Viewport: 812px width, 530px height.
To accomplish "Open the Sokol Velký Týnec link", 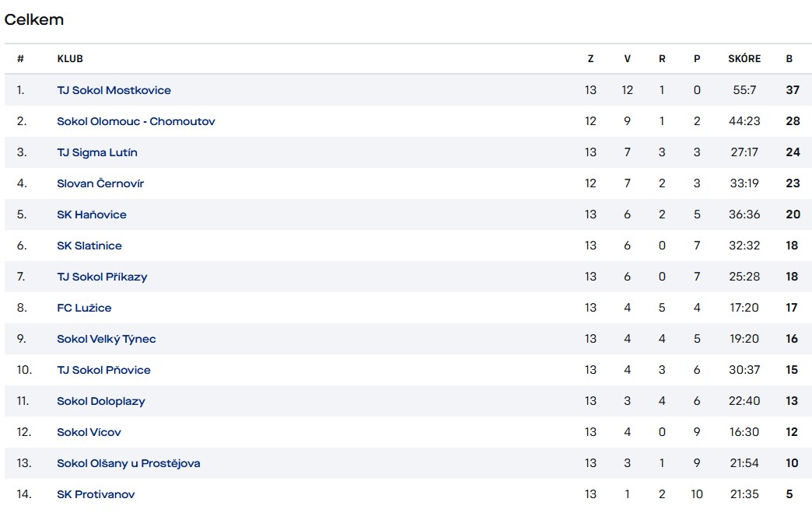I will 106,339.
